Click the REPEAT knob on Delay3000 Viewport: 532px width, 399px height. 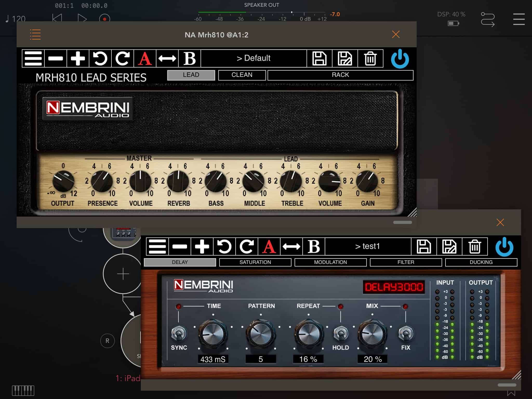point(308,334)
